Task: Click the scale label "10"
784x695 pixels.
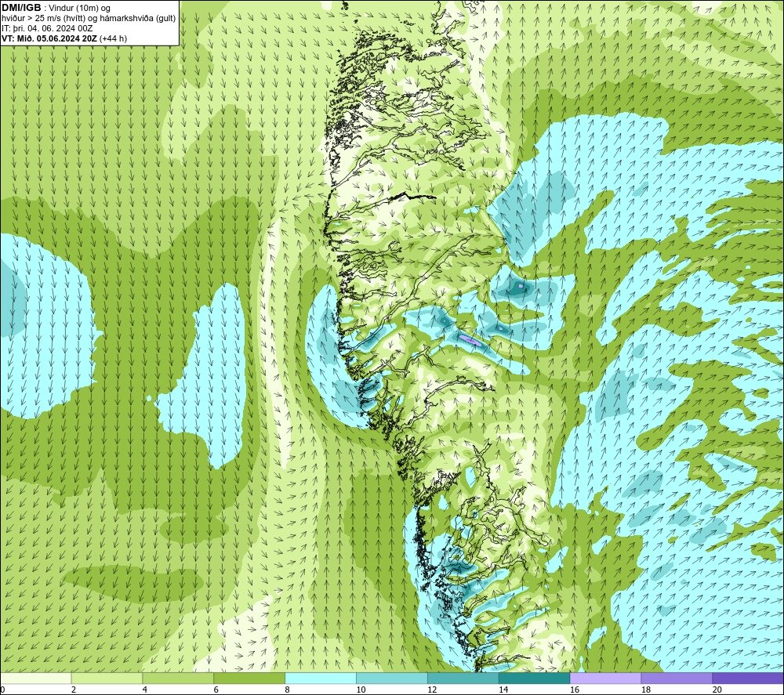Action: (361, 690)
